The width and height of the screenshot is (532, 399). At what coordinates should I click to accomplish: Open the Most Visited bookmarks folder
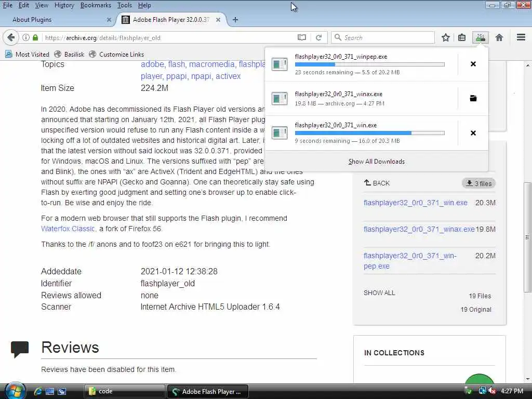click(27, 54)
